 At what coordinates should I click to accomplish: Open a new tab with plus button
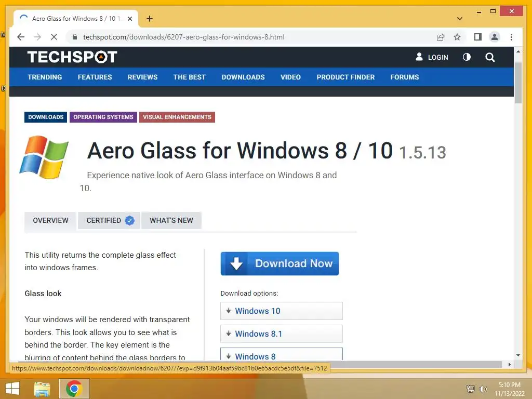pos(150,19)
